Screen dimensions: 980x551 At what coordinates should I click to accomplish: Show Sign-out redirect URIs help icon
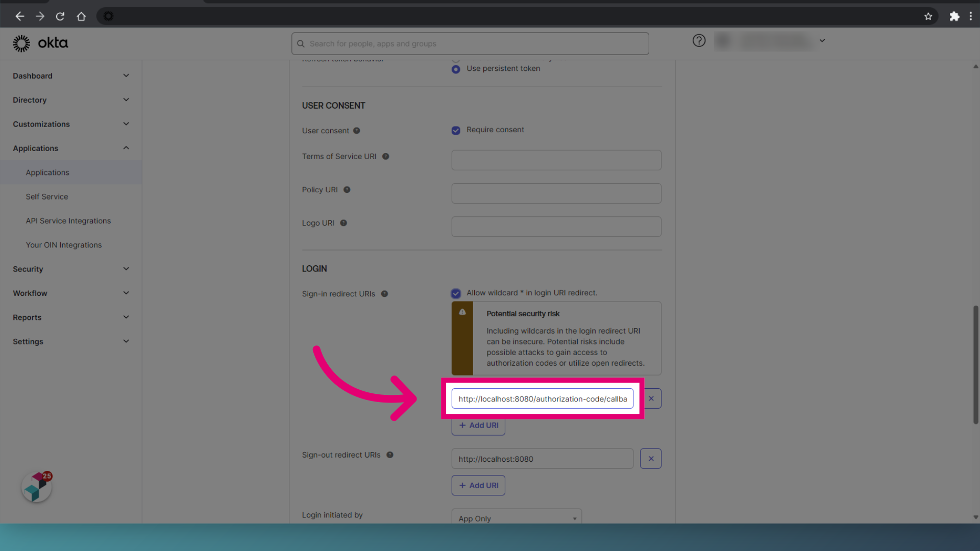[x=390, y=455]
